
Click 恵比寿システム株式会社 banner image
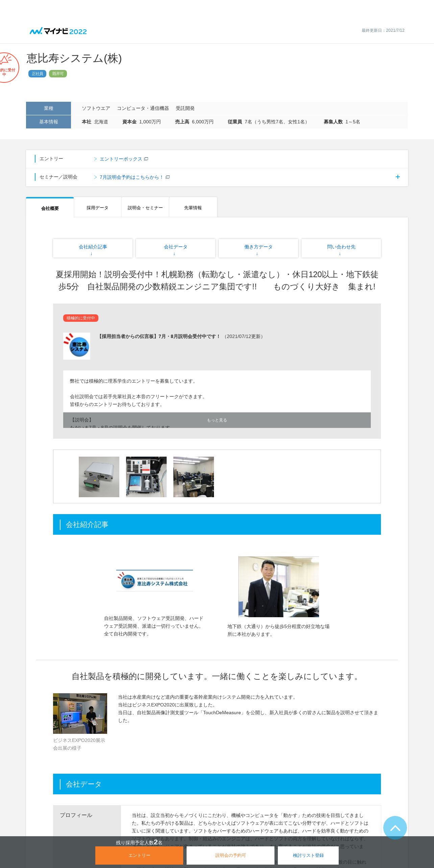154,580
